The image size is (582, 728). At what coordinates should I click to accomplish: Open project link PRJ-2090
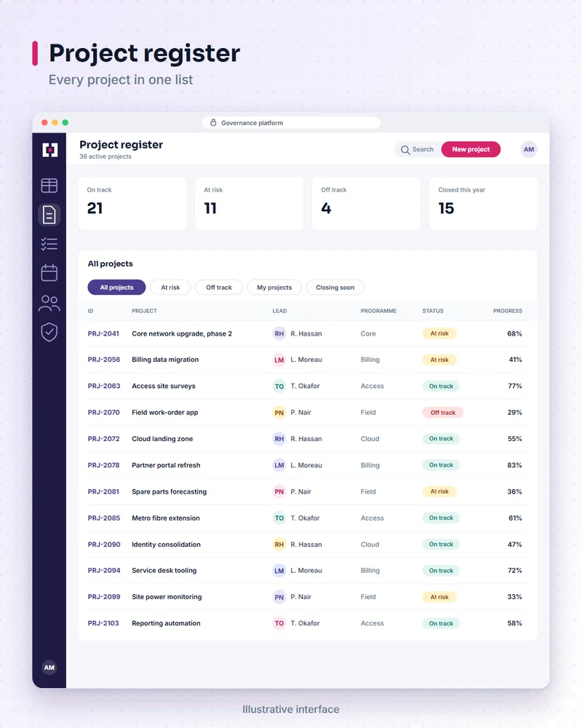point(104,544)
